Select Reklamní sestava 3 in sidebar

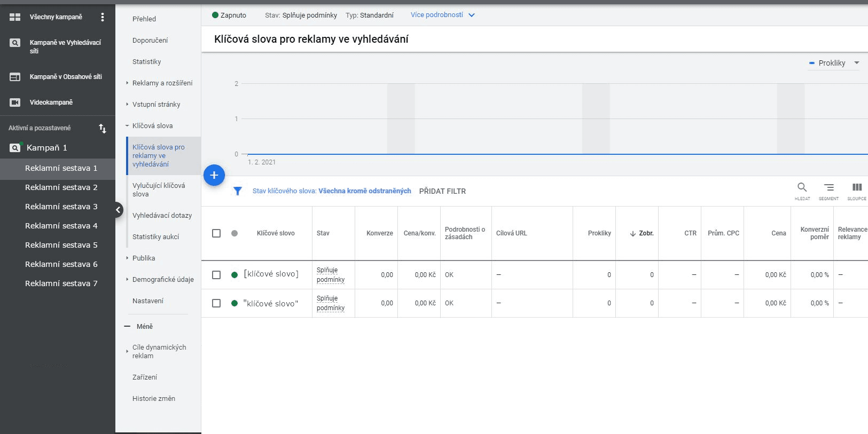[61, 207]
